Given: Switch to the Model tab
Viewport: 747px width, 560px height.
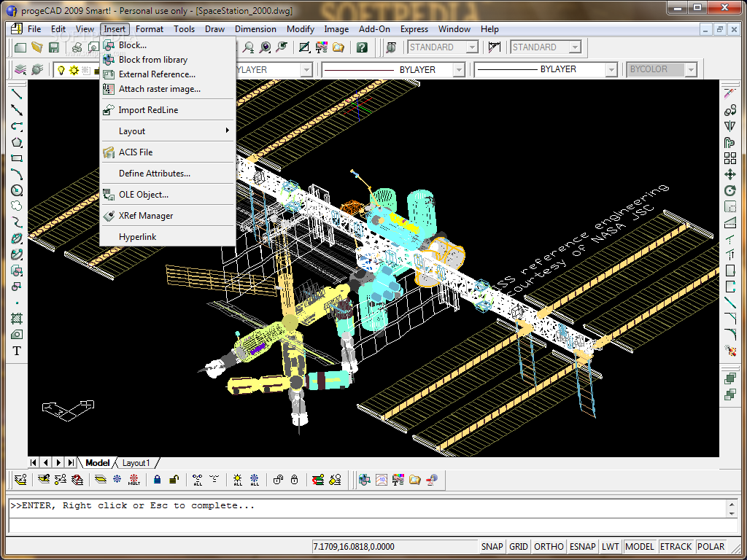Looking at the screenshot, I should tap(98, 463).
